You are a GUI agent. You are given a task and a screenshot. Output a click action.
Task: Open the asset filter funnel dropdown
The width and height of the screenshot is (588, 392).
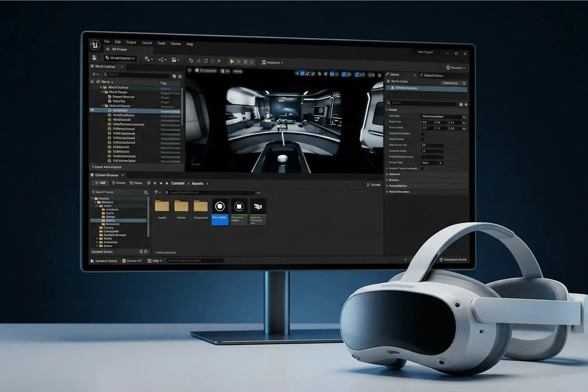[x=157, y=192]
